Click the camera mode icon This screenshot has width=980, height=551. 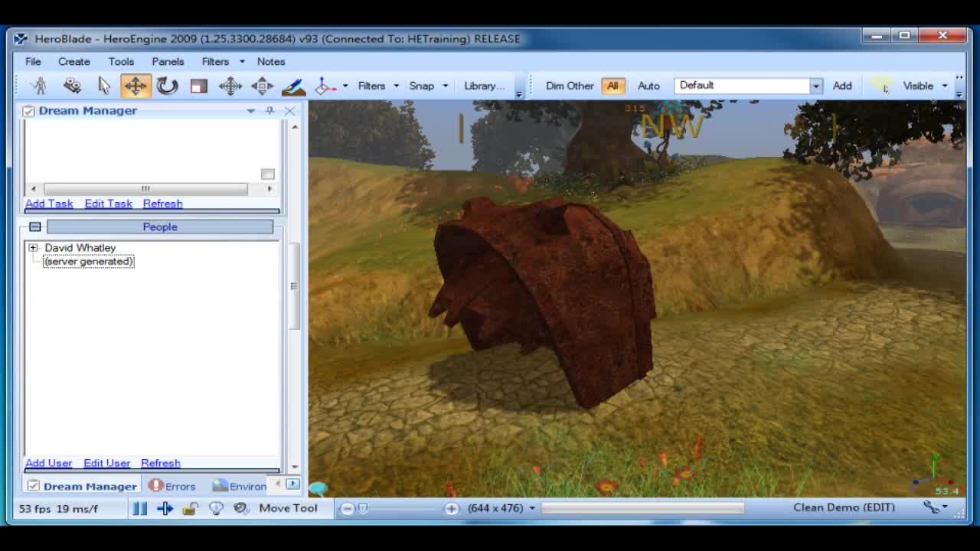coord(72,86)
